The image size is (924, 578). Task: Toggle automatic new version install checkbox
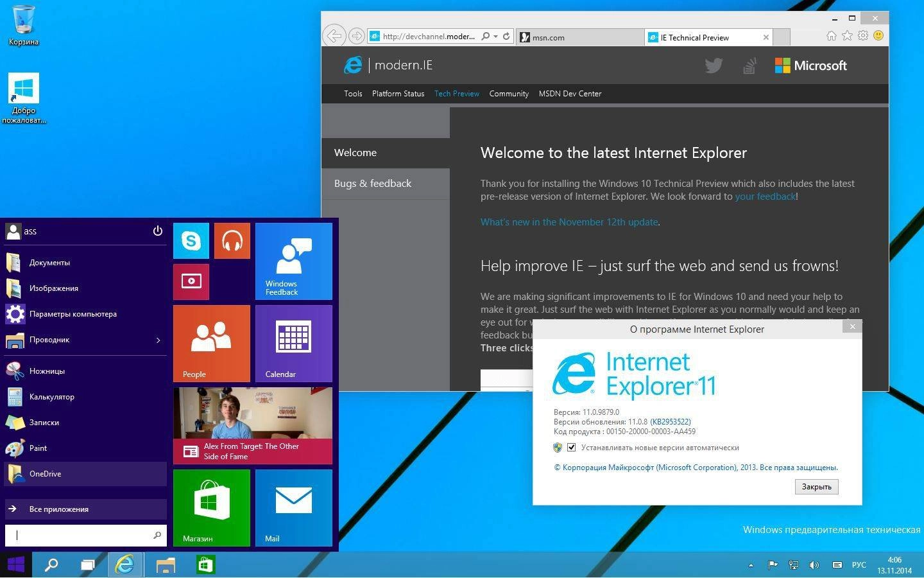[x=571, y=448]
